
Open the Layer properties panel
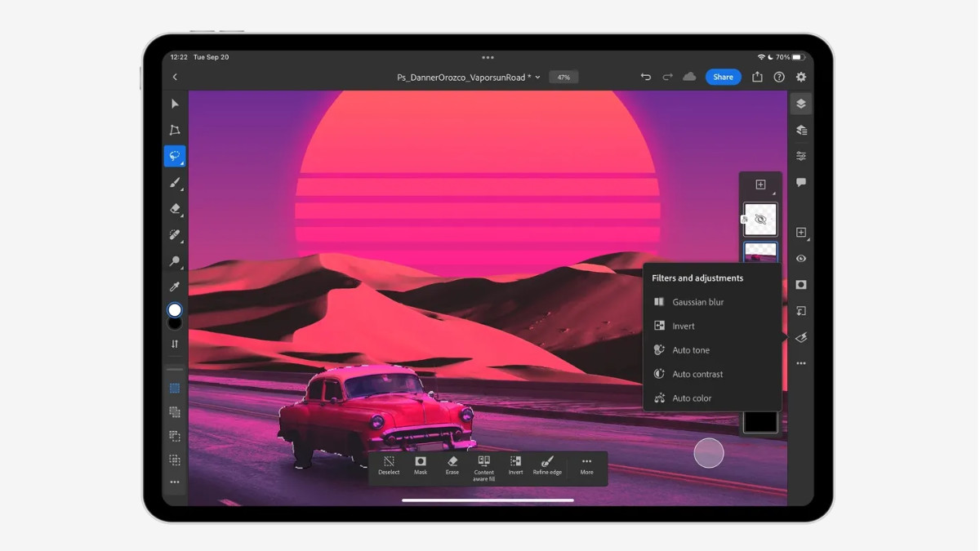click(801, 129)
